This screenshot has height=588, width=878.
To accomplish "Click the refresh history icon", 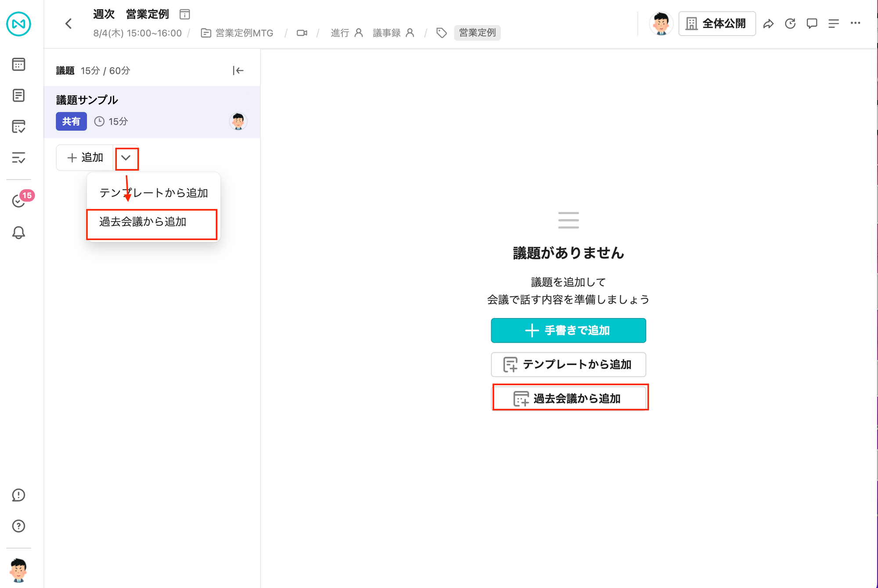I will coord(790,24).
